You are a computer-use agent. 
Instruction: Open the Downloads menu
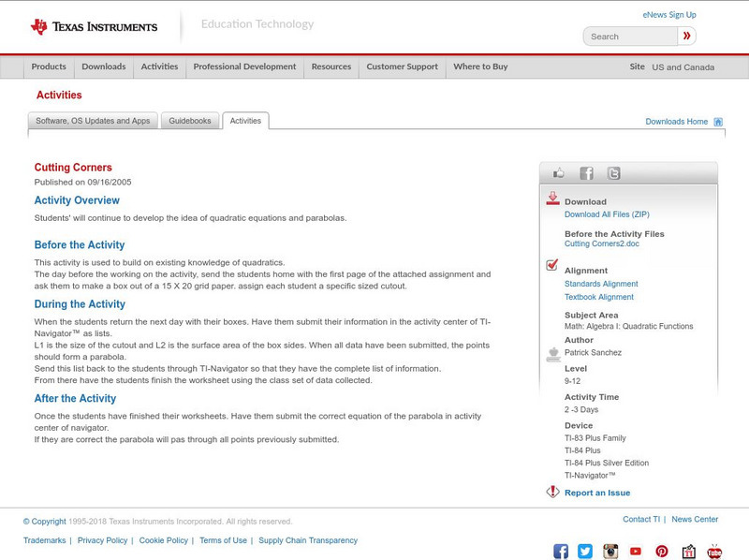pyautogui.click(x=104, y=66)
